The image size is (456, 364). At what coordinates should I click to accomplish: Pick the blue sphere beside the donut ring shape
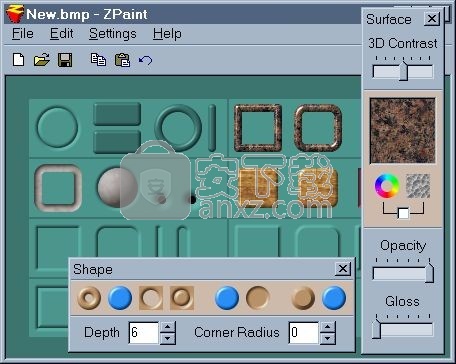120,298
